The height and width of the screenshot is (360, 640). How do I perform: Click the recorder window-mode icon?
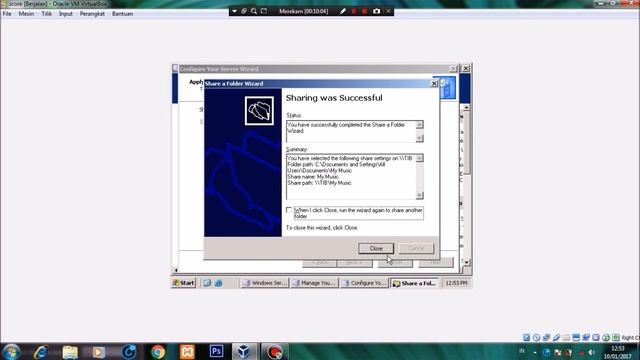244,11
